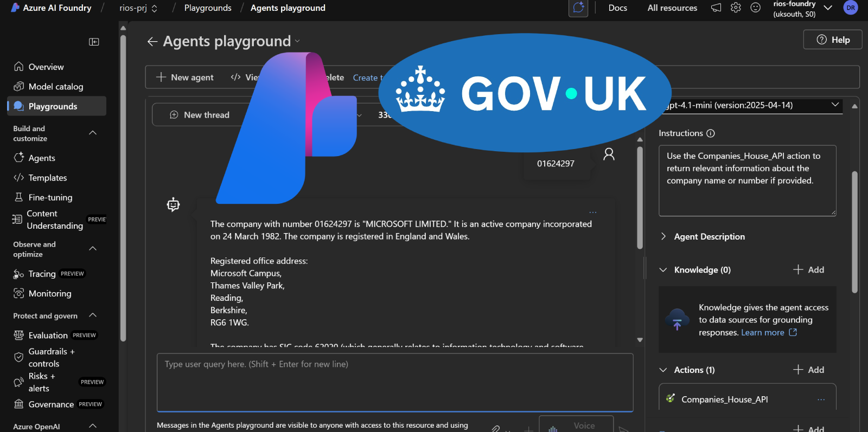Screen dimensions: 868x432
Task: Click the user person avatar icon
Action: (609, 154)
